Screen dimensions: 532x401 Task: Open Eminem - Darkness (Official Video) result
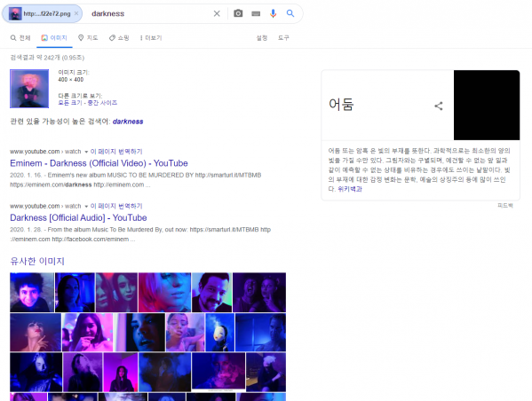(99, 163)
